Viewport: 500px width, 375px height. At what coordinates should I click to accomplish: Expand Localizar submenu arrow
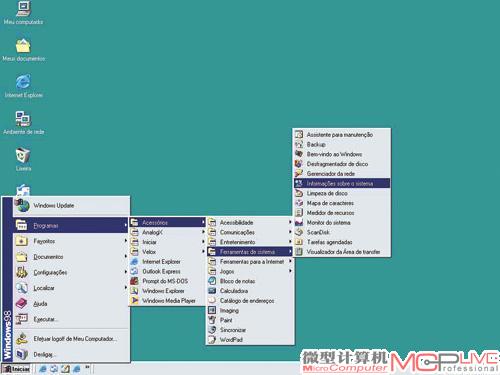pyautogui.click(x=126, y=287)
